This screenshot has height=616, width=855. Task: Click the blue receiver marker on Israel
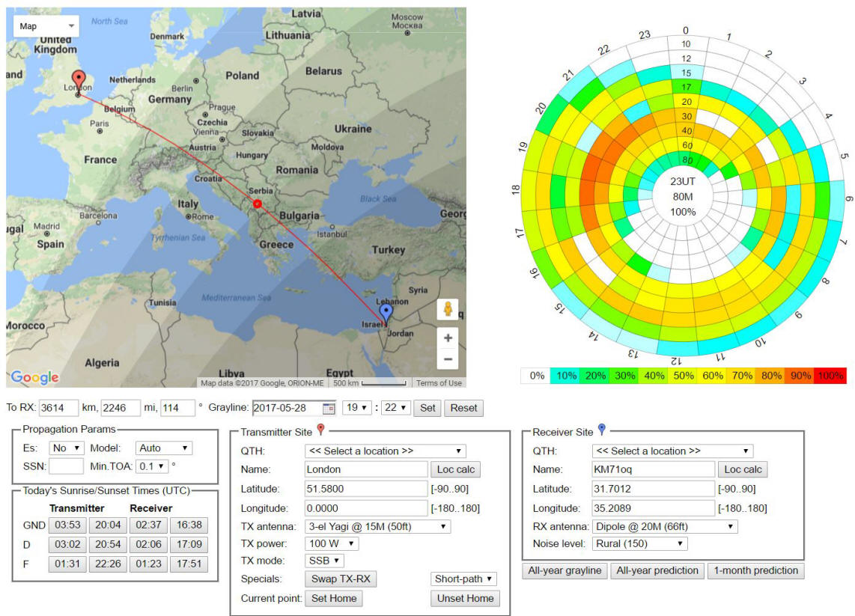[386, 312]
